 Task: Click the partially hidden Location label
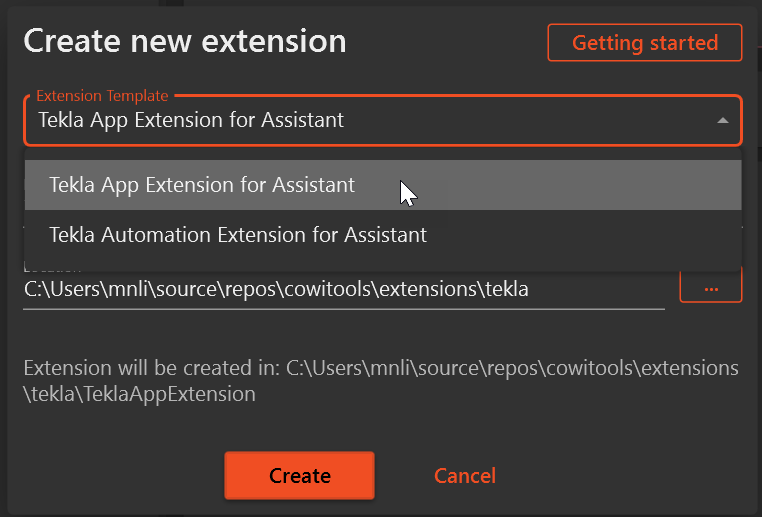(x=52, y=268)
